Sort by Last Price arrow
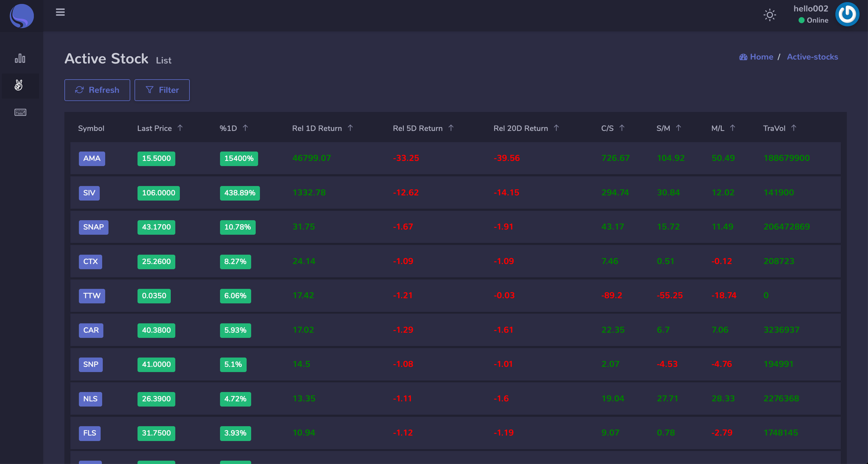Screen dimensions: 868x464 [180, 128]
